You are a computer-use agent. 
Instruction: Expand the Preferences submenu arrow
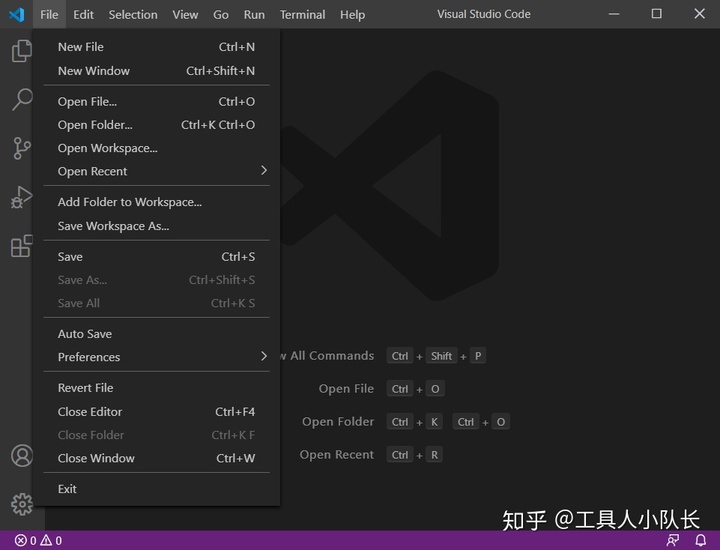pyautogui.click(x=264, y=356)
